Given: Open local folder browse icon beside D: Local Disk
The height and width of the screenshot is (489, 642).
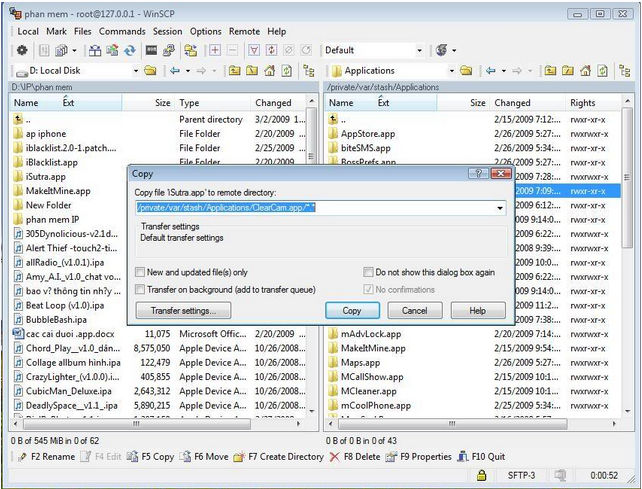Looking at the screenshot, I should [150, 71].
